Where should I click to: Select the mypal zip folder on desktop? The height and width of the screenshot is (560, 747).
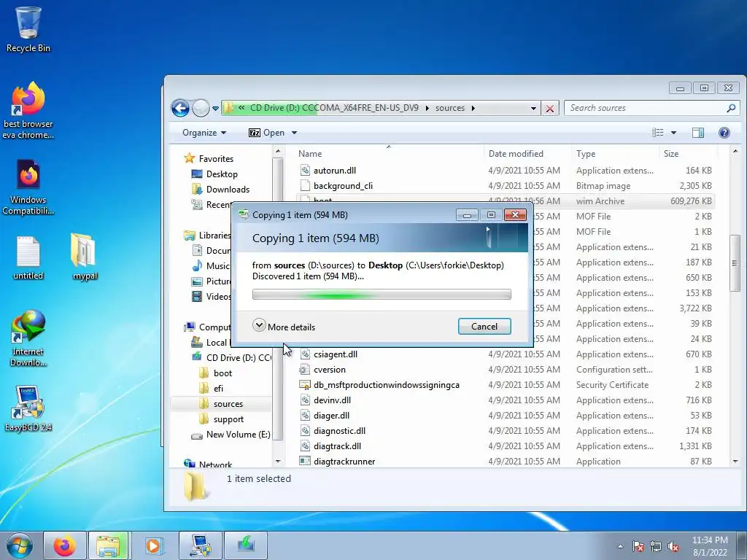point(85,256)
